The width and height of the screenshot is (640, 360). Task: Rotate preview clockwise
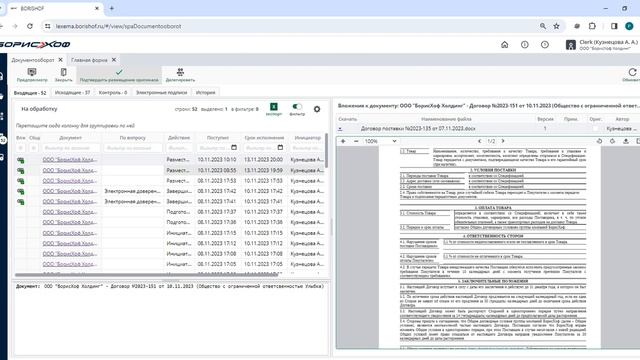point(612,141)
